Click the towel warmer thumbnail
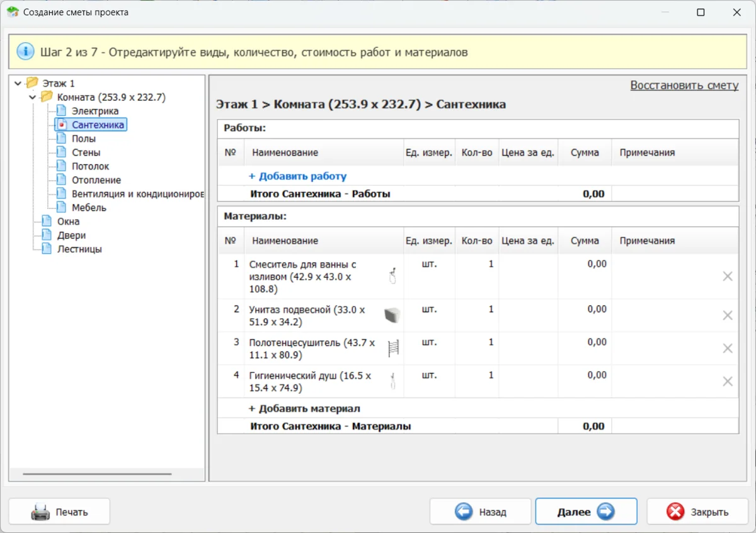Image resolution: width=756 pixels, height=533 pixels. click(393, 348)
